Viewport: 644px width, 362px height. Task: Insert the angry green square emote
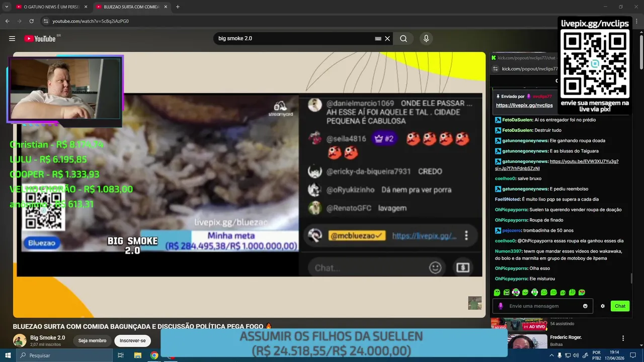pos(507,292)
